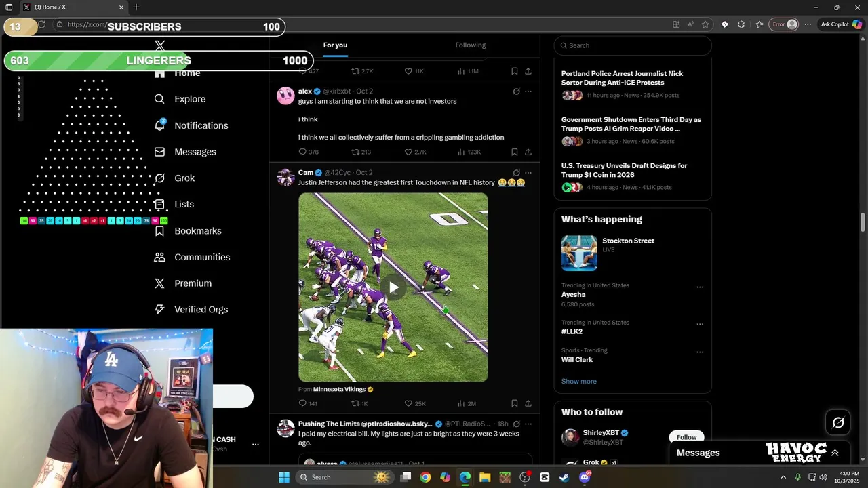Click Grok icon on Cam's post

point(516,173)
